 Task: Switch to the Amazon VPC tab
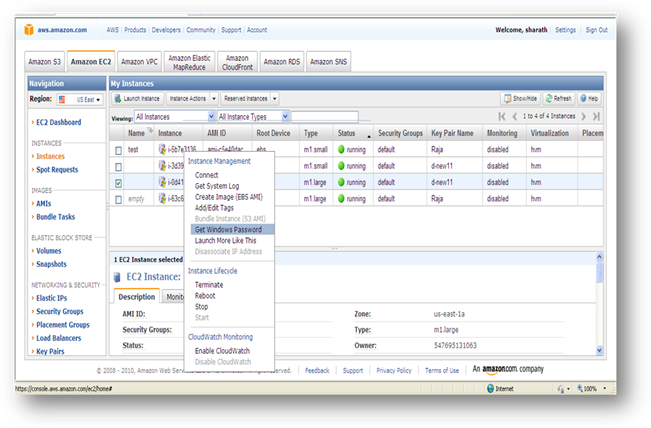pyautogui.click(x=139, y=62)
